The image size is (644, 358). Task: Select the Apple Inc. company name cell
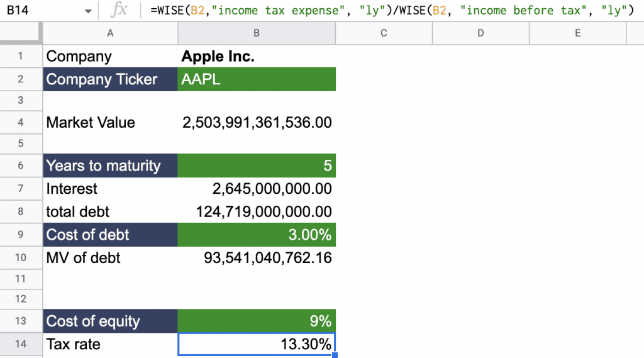click(x=257, y=57)
